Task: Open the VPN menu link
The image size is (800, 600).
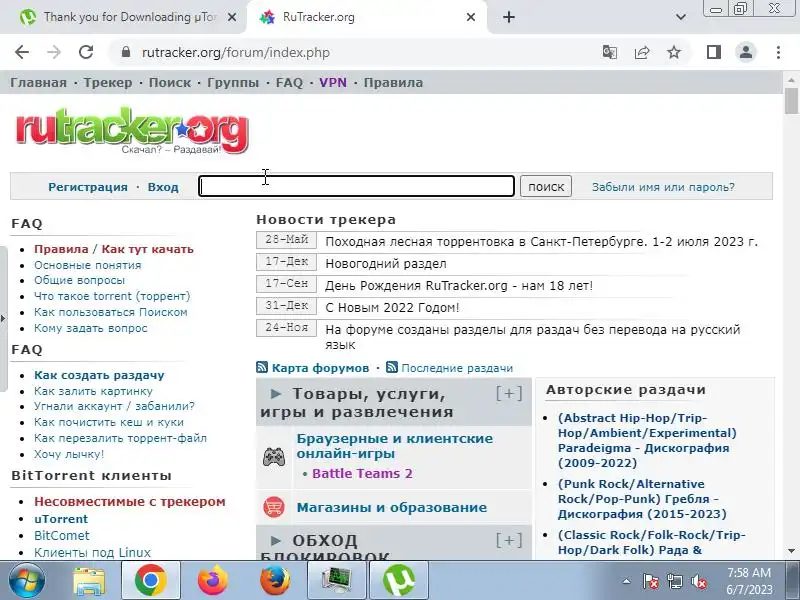Action: pos(333,83)
